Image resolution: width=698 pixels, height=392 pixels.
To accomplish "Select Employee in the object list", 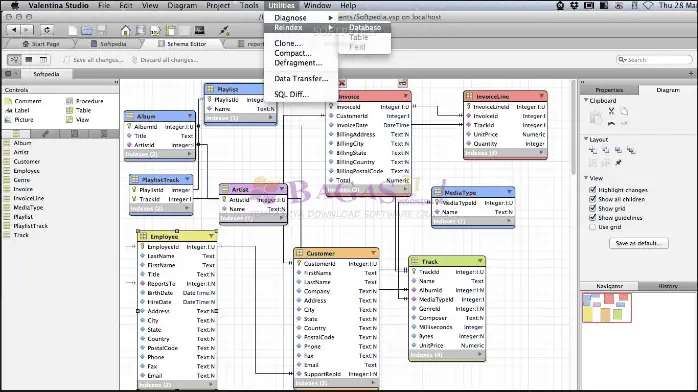I will click(26, 171).
